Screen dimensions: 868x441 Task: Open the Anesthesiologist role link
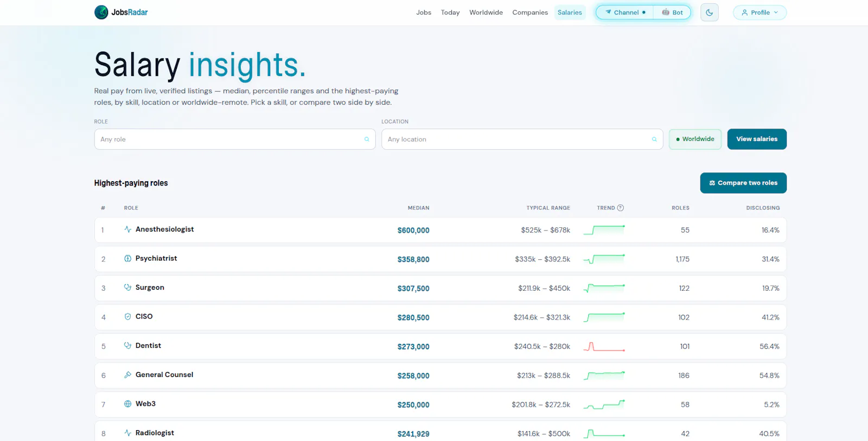(x=164, y=229)
